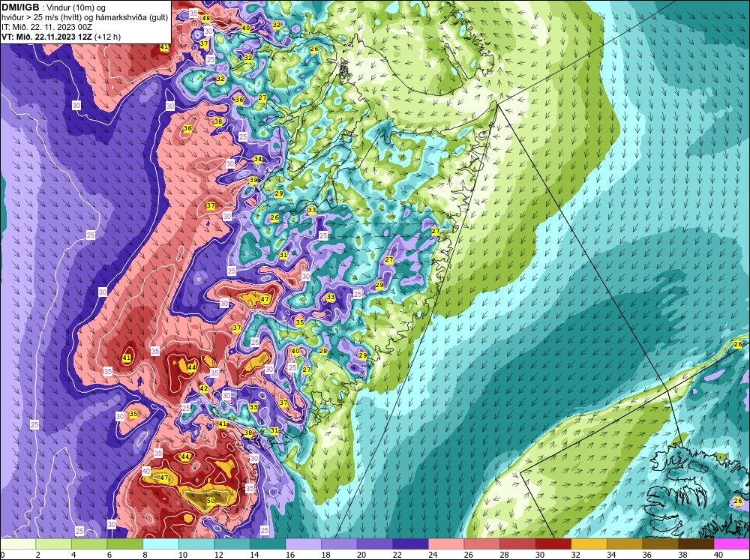Click the color scale number 18
This screenshot has width=750, height=560.
(x=324, y=555)
